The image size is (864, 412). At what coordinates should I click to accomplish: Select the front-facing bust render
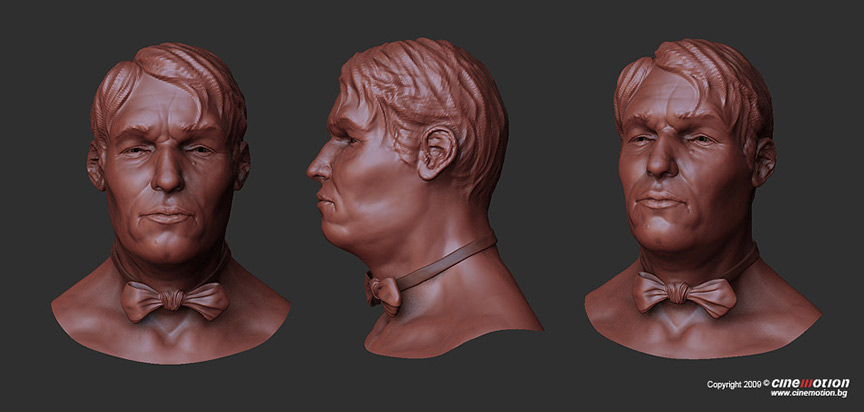pyautogui.click(x=171, y=204)
